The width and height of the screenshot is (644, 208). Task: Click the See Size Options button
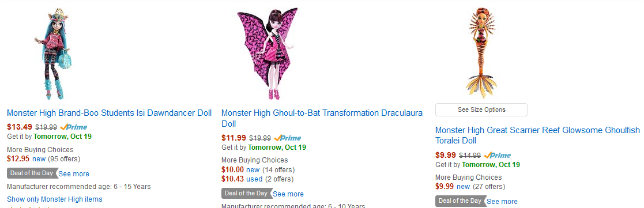(x=481, y=109)
